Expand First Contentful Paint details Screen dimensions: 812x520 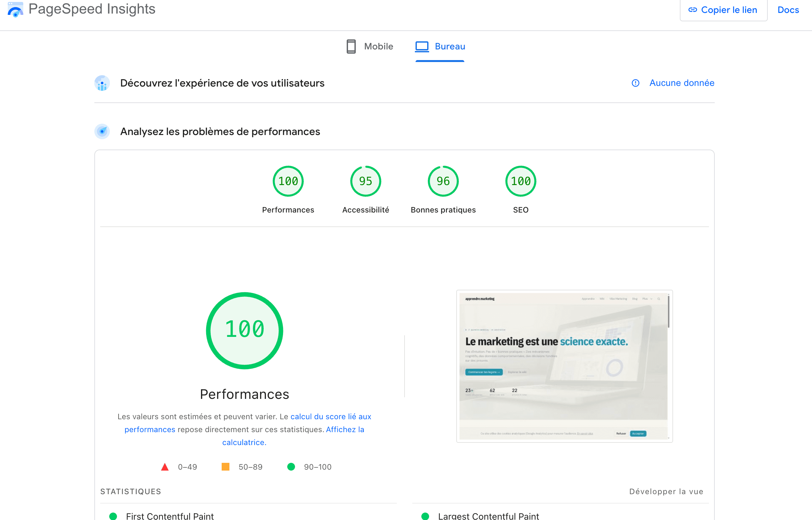[170, 515]
